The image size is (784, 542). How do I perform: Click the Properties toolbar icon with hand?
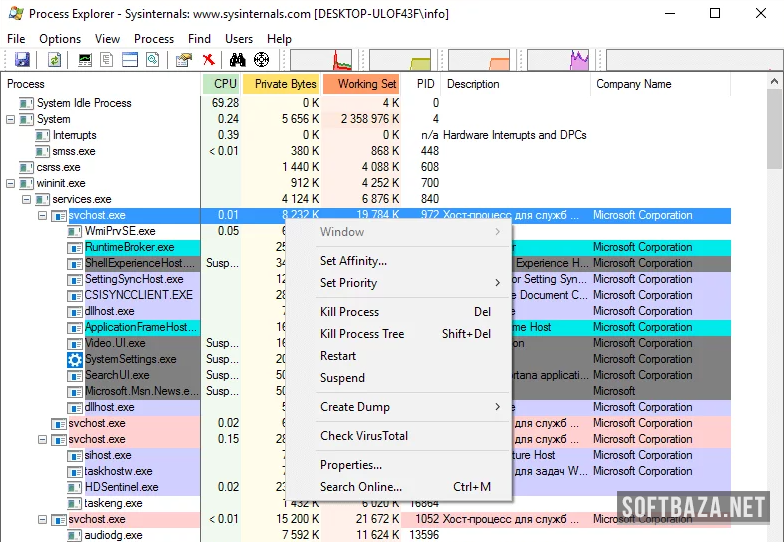click(183, 60)
